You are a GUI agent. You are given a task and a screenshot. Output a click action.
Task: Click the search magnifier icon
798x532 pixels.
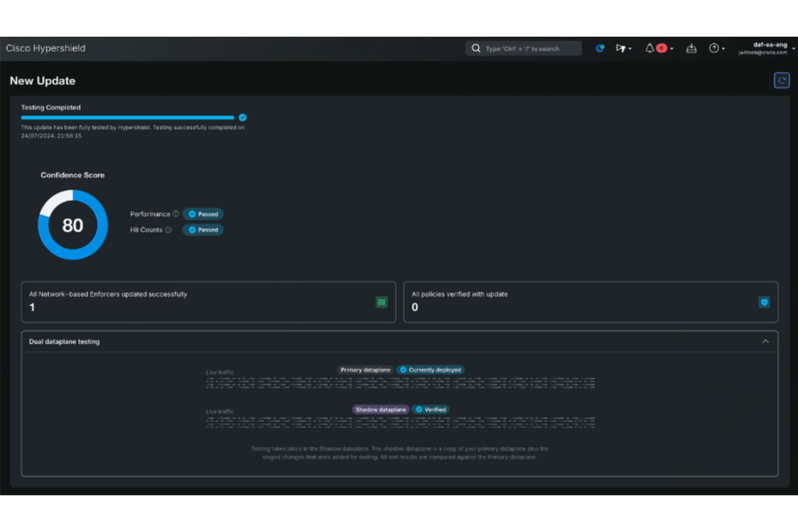pos(476,48)
